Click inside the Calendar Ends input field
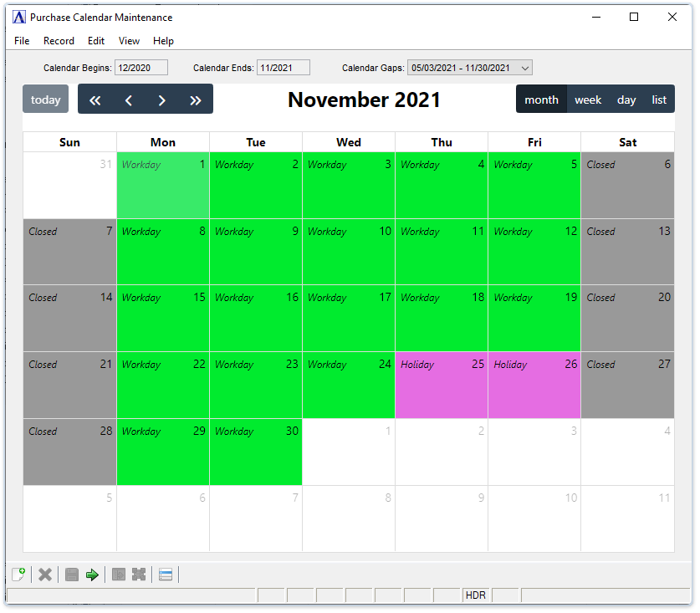 [284, 68]
